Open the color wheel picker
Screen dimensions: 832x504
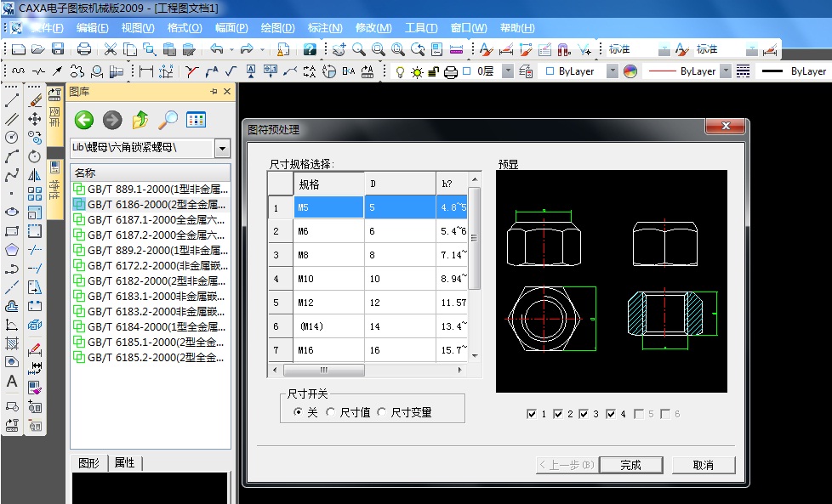coord(630,71)
